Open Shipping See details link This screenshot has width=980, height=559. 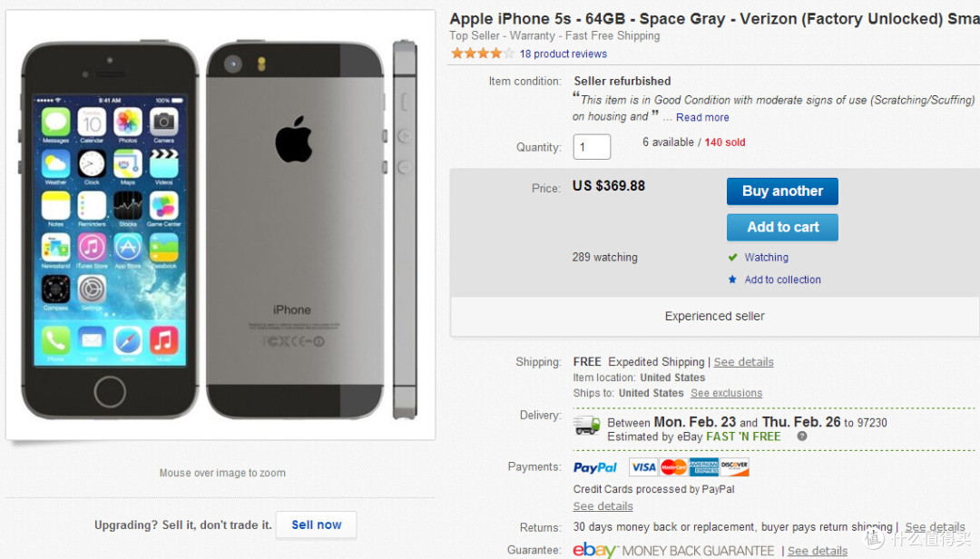743,362
